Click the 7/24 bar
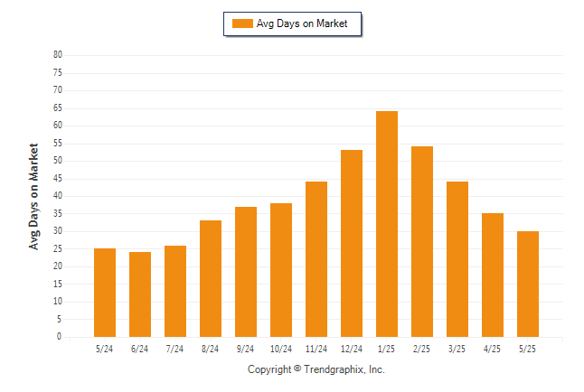This screenshot has height=392, width=584. click(175, 291)
